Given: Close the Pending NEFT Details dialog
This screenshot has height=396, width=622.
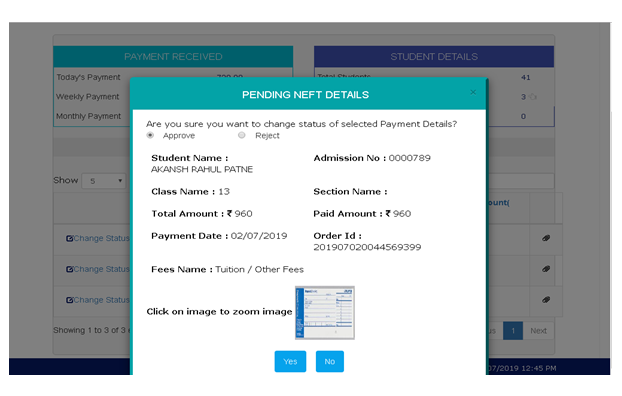Looking at the screenshot, I should tap(473, 92).
